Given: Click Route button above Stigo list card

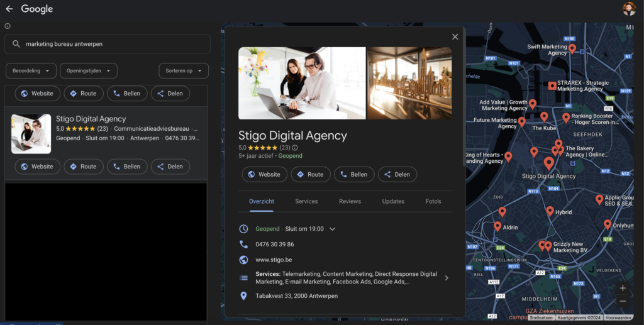Looking at the screenshot, I should click(84, 94).
